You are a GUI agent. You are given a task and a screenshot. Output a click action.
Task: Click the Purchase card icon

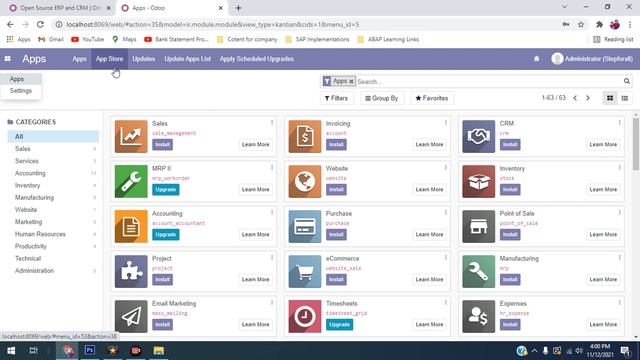(x=305, y=227)
